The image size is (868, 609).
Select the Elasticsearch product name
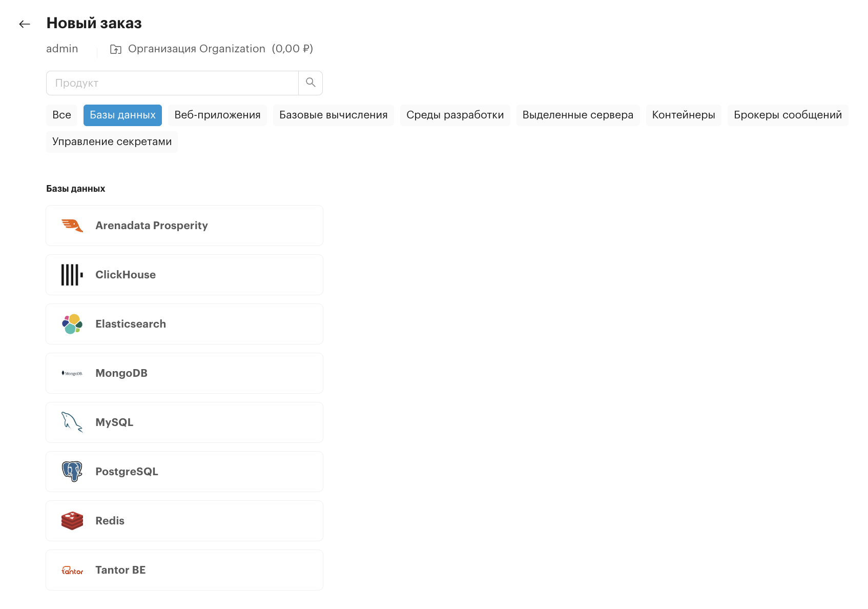tap(131, 324)
